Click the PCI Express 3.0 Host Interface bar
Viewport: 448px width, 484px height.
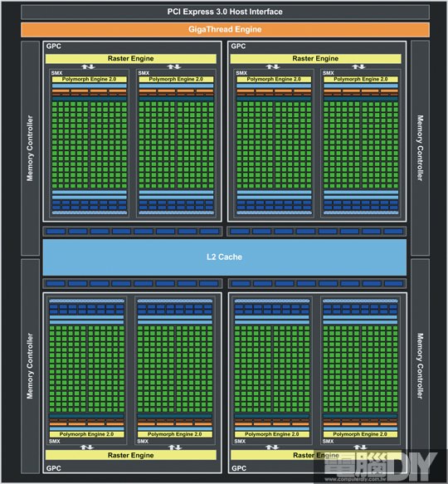225,12
